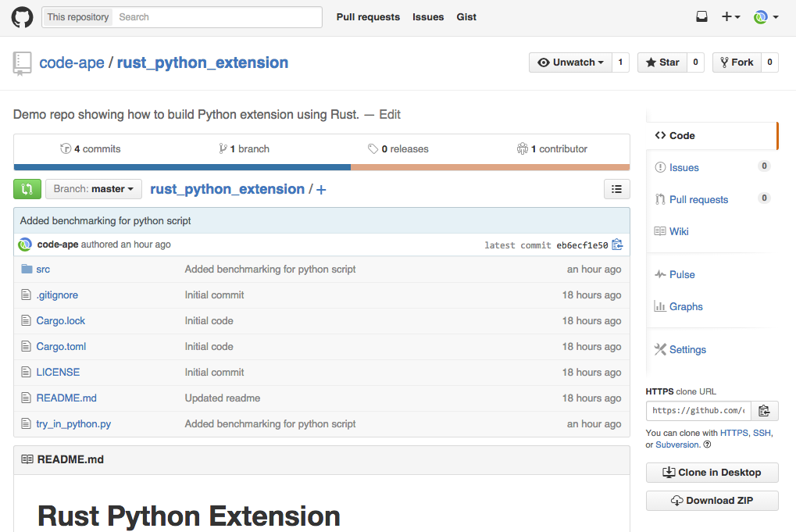Click the GitHub octocat logo
This screenshot has width=796, height=532.
coord(22,17)
